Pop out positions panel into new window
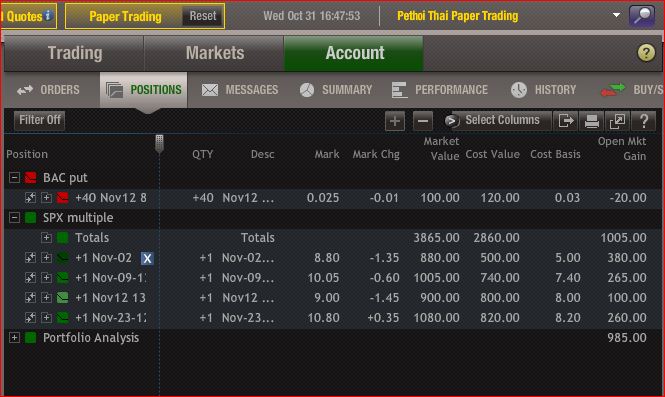The image size is (665, 397). click(x=618, y=121)
